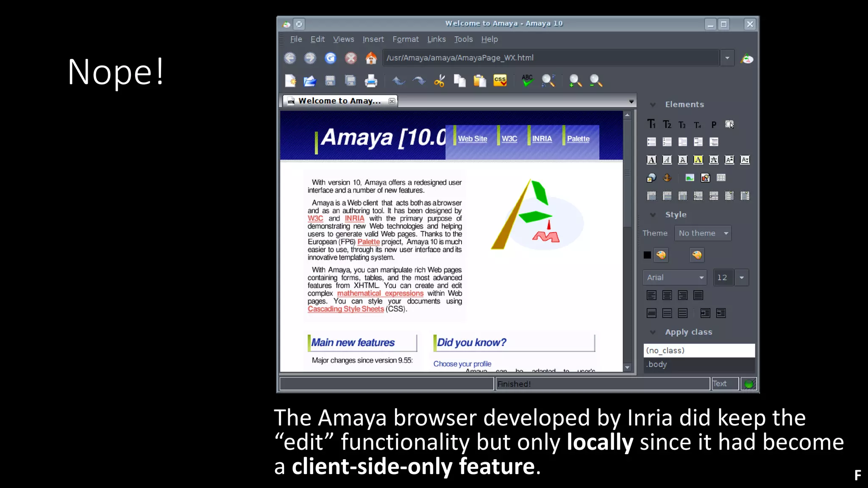Cut selection with the scissors icon
868x488 pixels.
(x=440, y=80)
